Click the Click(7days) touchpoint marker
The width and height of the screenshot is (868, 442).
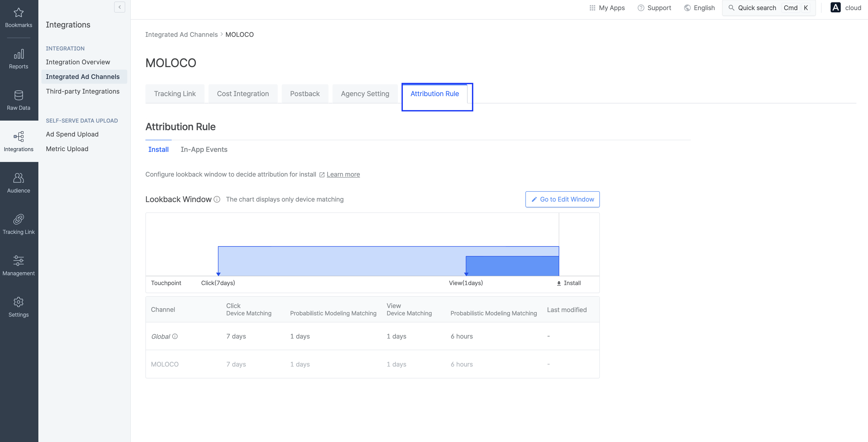(218, 274)
